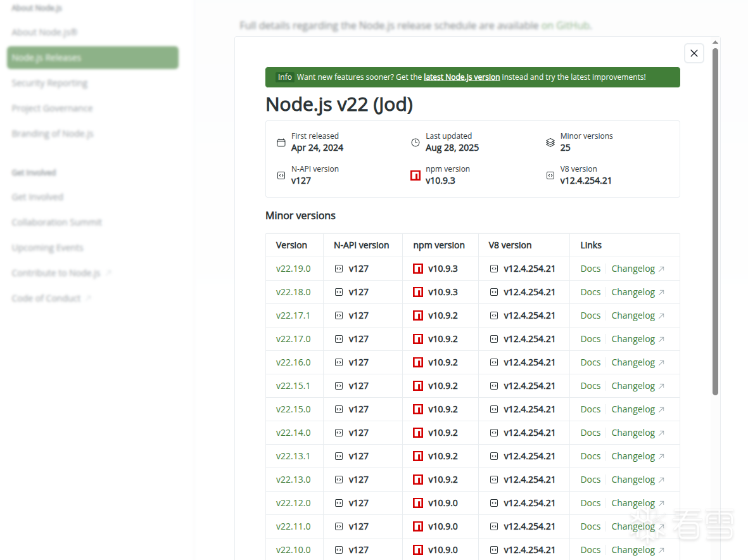748x560 pixels.
Task: Click V8 icon in v22.17.1 row
Action: pos(494,315)
